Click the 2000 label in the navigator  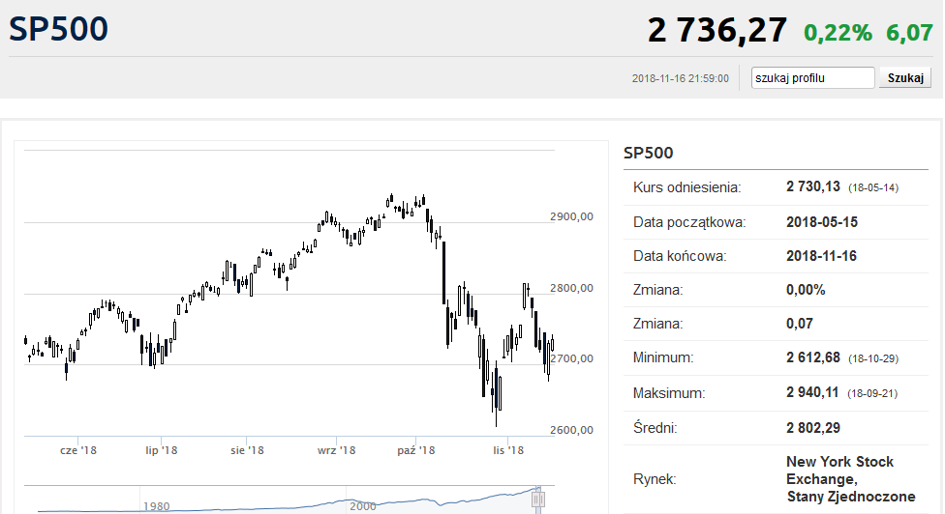[x=363, y=506]
